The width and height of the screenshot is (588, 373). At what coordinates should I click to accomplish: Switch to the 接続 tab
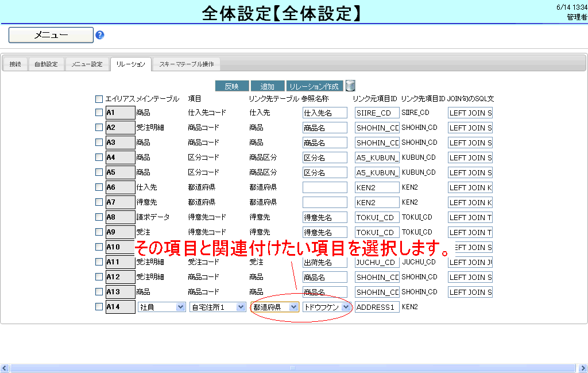point(16,64)
